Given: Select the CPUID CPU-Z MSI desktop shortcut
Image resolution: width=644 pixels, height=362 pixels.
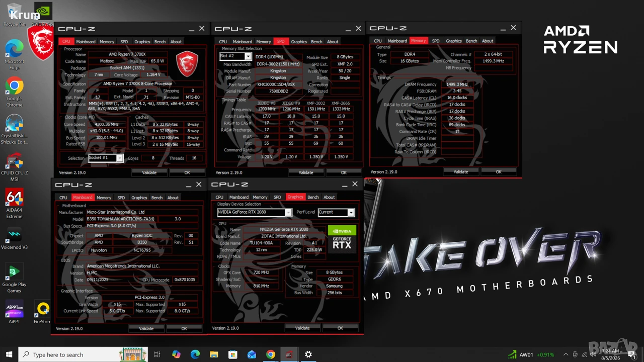Looking at the screenshot, I should 14,168.
